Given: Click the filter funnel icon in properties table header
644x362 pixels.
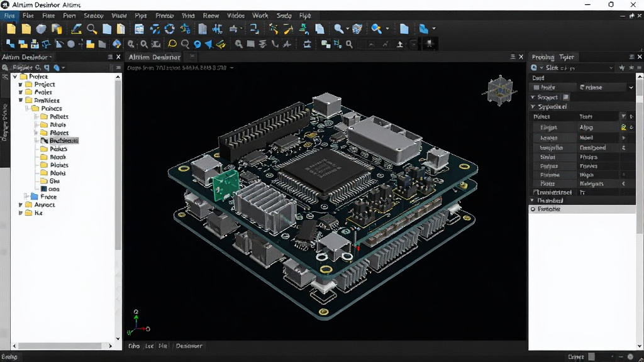Looking at the screenshot, I should pyautogui.click(x=623, y=116).
